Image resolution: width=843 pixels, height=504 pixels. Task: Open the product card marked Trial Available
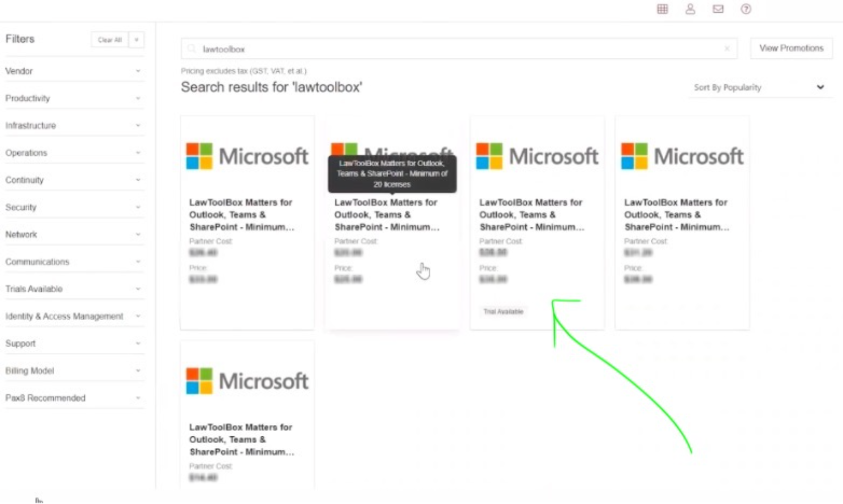[x=537, y=223]
